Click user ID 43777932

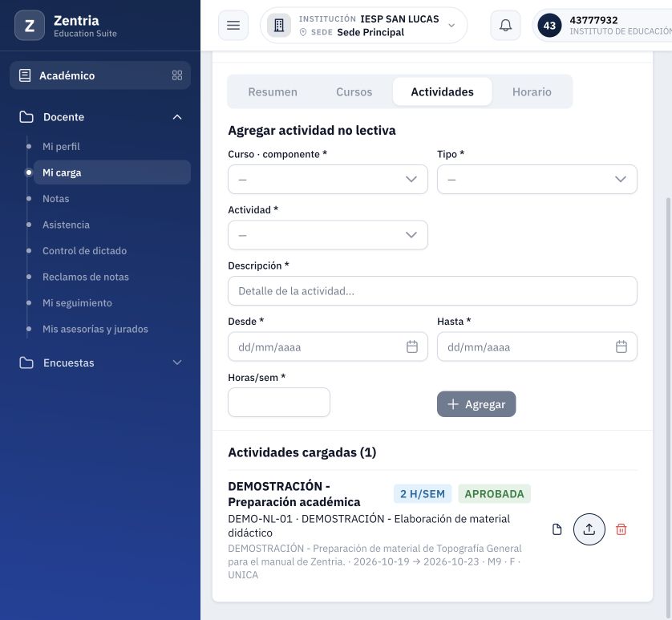(593, 20)
